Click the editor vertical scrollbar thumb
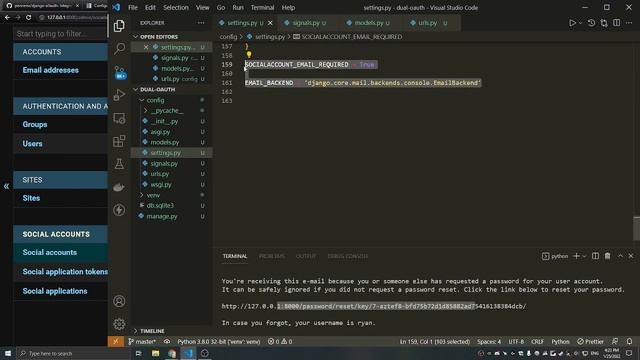 [636, 228]
